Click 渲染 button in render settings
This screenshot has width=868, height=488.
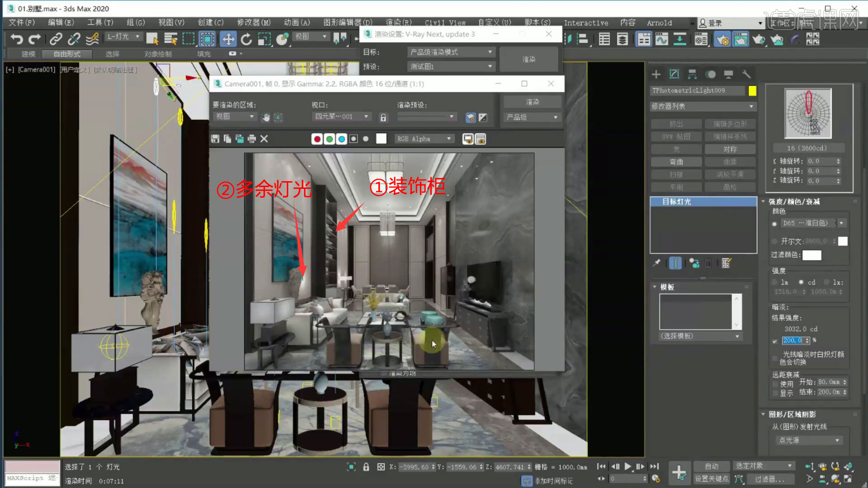click(528, 59)
